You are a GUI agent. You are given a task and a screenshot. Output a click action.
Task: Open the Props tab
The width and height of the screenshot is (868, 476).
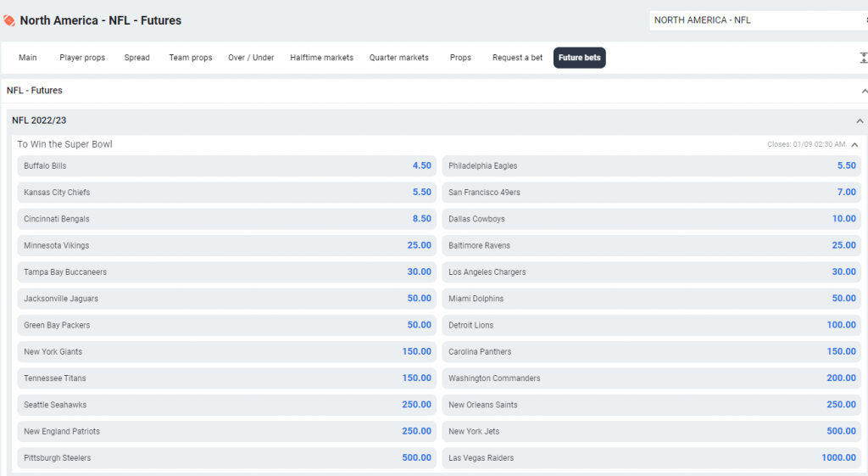(460, 58)
